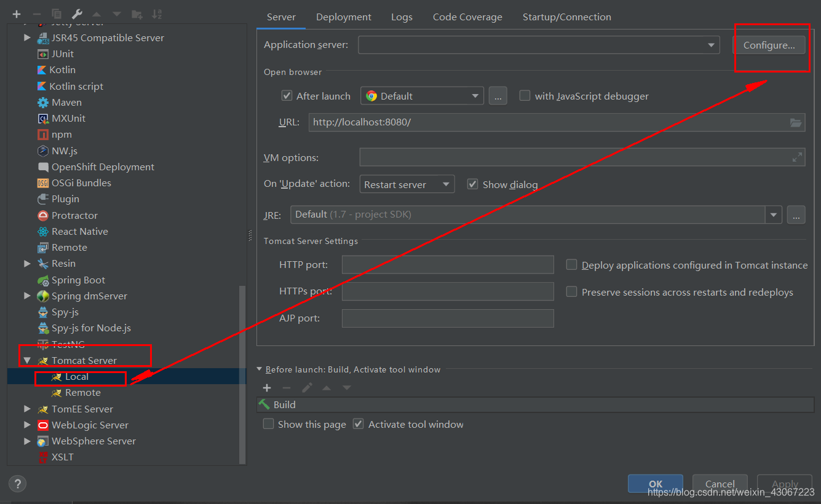Image resolution: width=821 pixels, height=504 pixels.
Task: Click the browse button next to JRE field
Action: [796, 215]
